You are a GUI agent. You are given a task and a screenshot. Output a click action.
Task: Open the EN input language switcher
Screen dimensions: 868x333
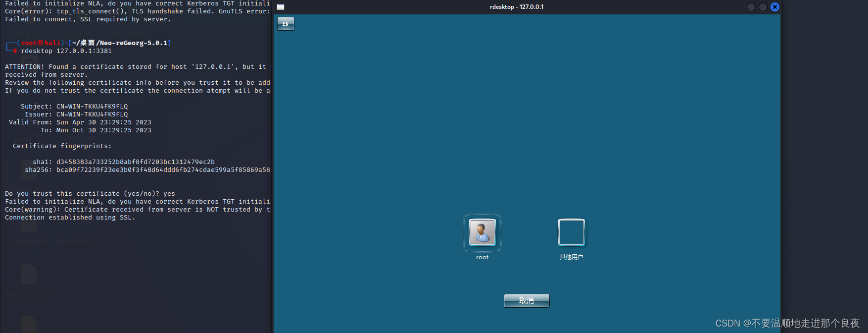tap(286, 24)
